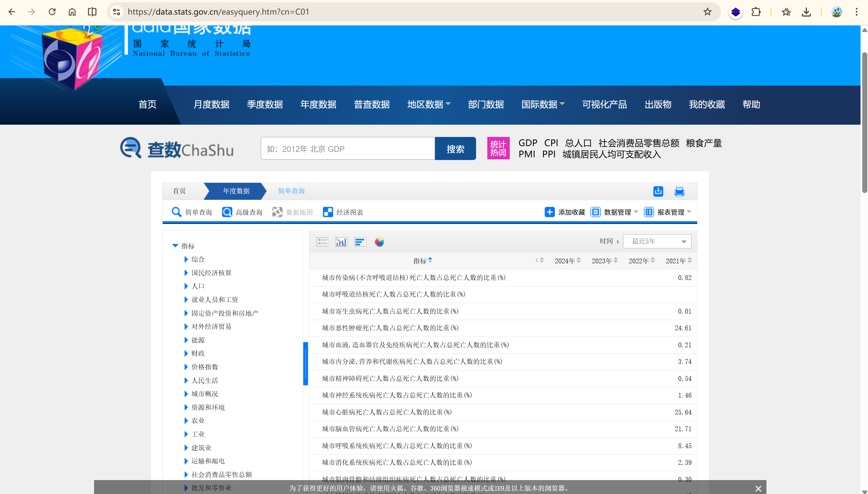Toggle sort on the 指标 column header
The width and height of the screenshot is (868, 494).
tap(430, 260)
